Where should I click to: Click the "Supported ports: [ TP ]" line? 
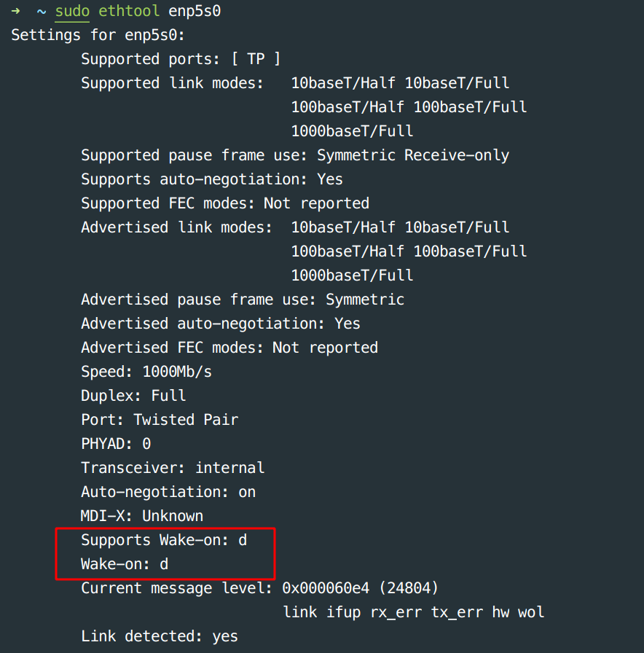point(180,59)
